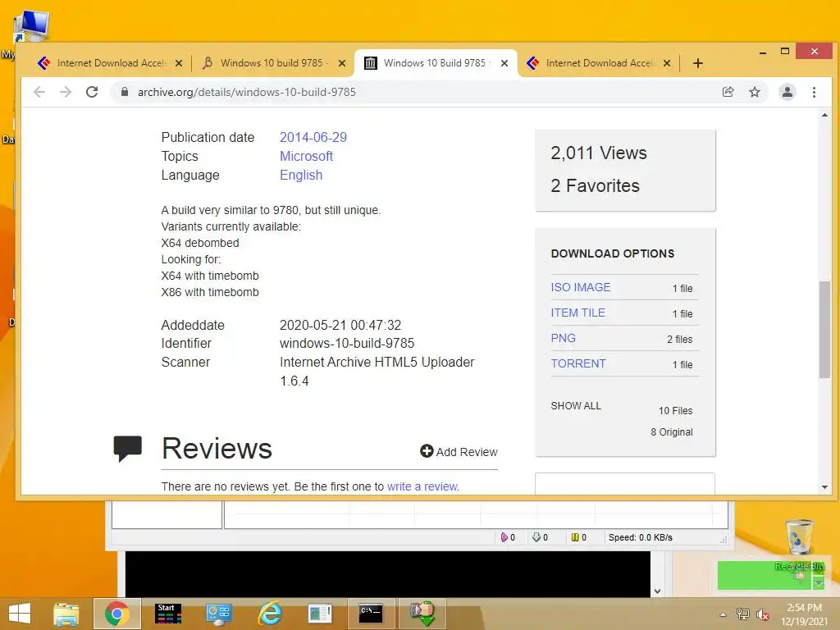Click Chrome icon on taskbar
The image size is (840, 630).
coord(116,614)
